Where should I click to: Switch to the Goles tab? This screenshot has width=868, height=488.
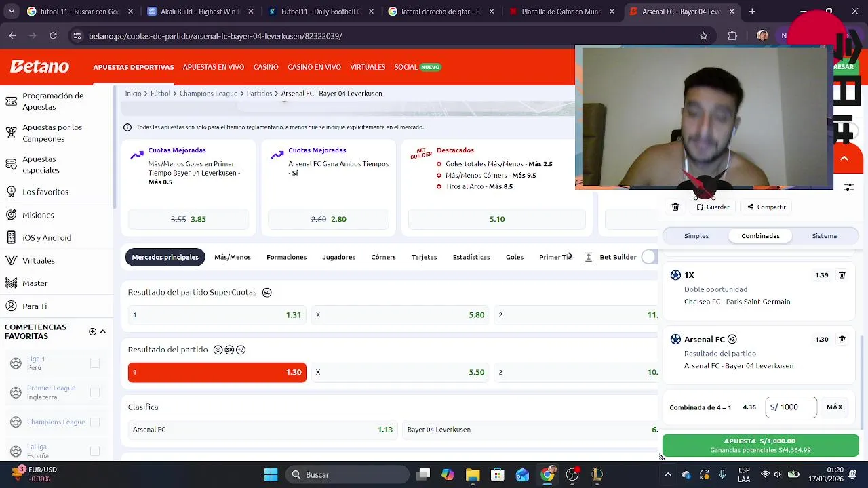[515, 257]
